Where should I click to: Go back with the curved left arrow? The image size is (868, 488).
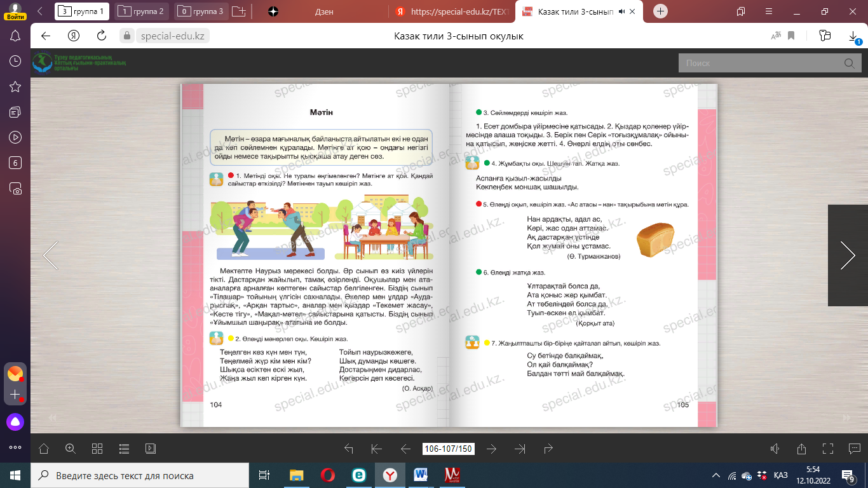[x=348, y=449]
